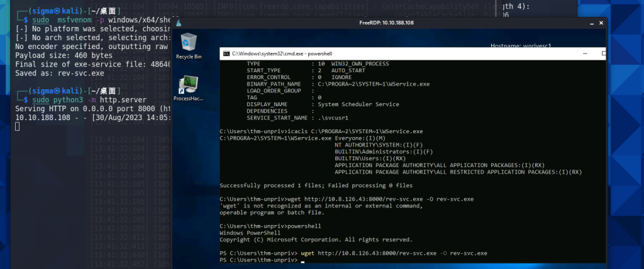Click the 'Everyone:(I)(M)' permission entry
Viewport: 644px width, 269px height.
pyautogui.click(x=360, y=138)
